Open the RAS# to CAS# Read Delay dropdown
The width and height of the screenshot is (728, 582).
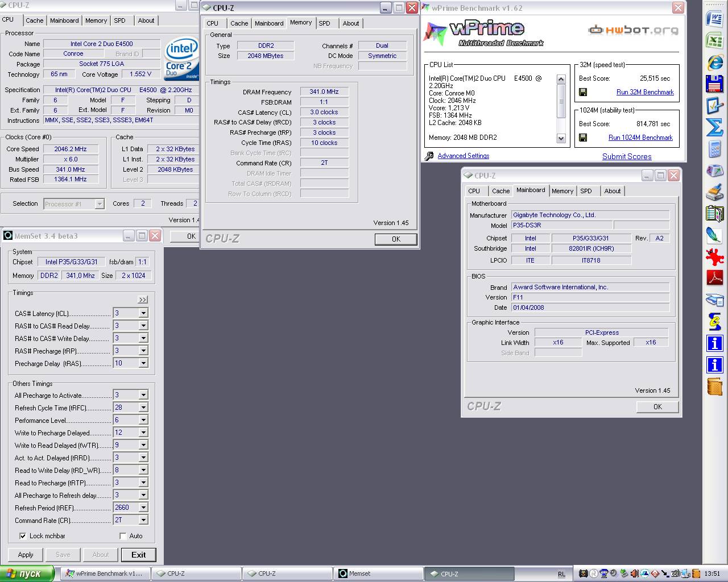(x=143, y=326)
